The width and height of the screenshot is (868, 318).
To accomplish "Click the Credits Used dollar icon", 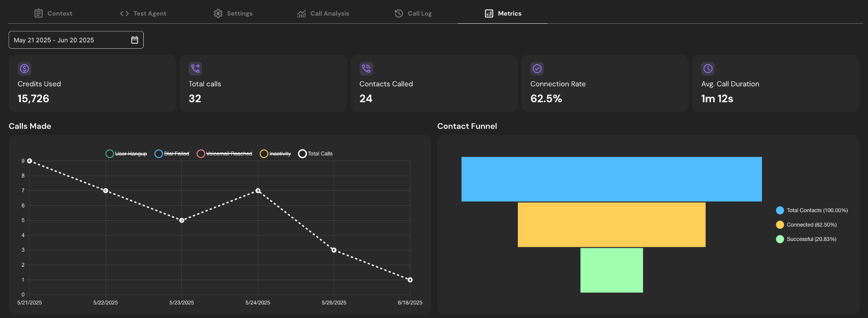I will pyautogui.click(x=25, y=69).
